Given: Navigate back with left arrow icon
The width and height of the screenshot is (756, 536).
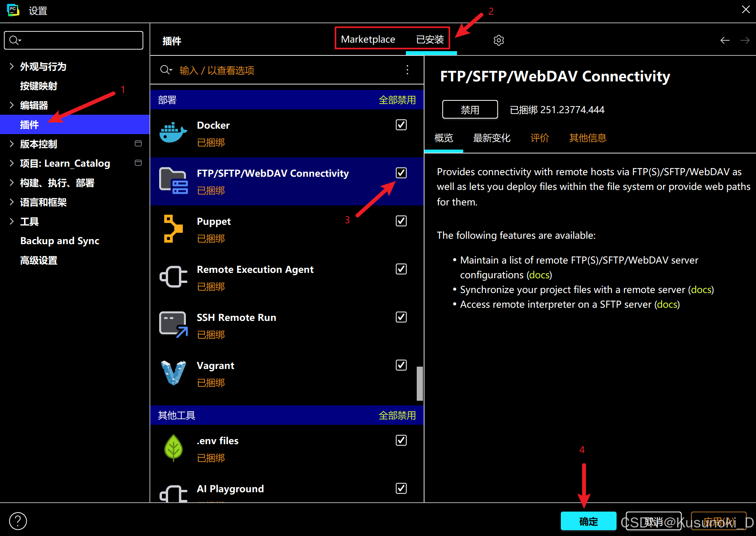Looking at the screenshot, I should tap(725, 40).
